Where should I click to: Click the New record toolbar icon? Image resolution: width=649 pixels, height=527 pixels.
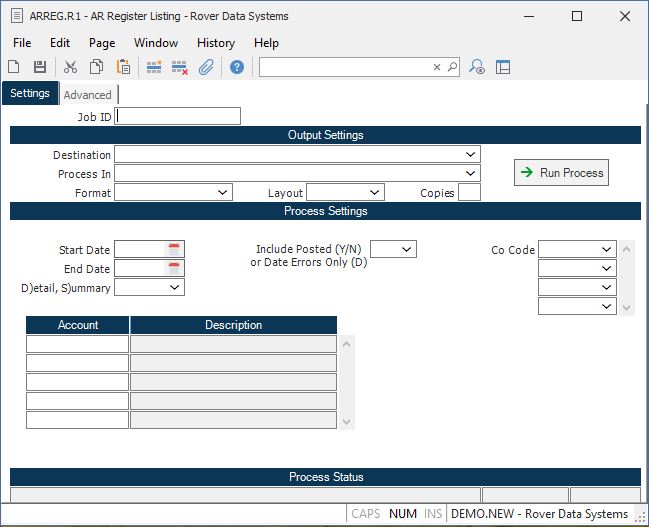pos(14,67)
